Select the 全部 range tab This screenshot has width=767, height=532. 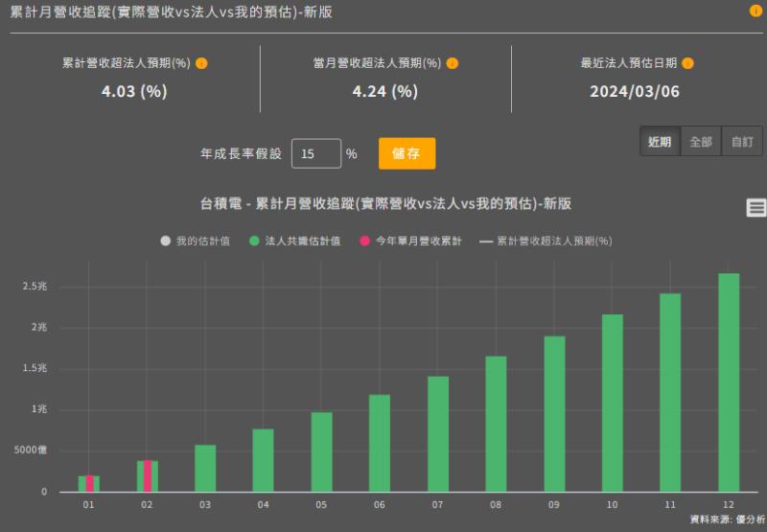pyautogui.click(x=701, y=141)
